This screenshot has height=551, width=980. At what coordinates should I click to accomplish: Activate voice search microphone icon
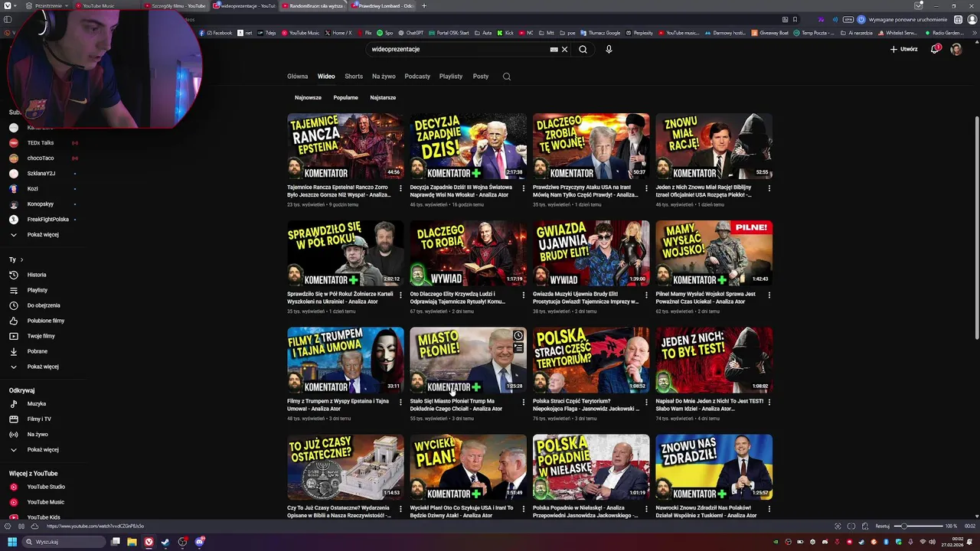609,49
